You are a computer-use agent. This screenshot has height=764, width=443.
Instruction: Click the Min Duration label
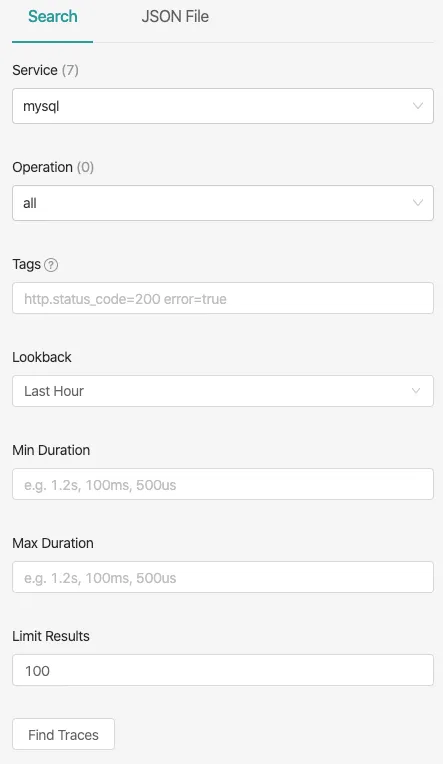point(51,450)
